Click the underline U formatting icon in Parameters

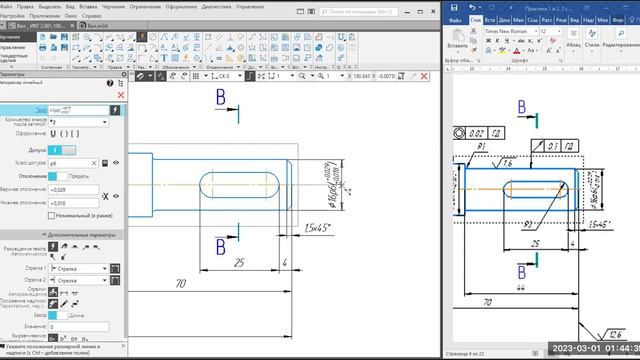(x=53, y=133)
